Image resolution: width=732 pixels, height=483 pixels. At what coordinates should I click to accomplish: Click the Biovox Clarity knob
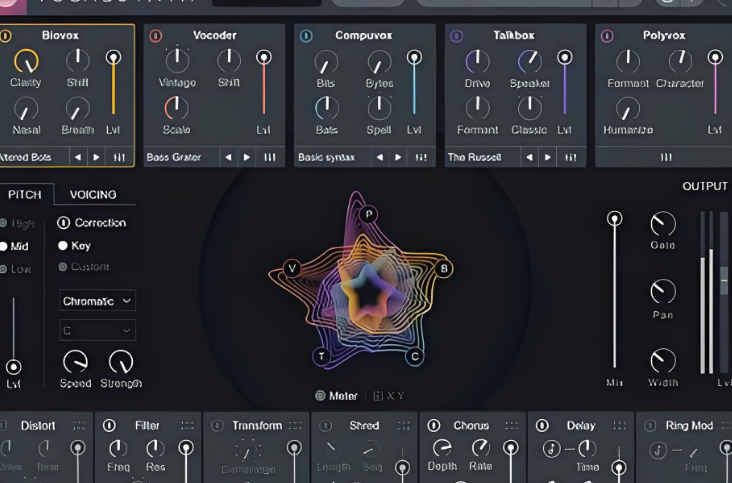[26, 61]
